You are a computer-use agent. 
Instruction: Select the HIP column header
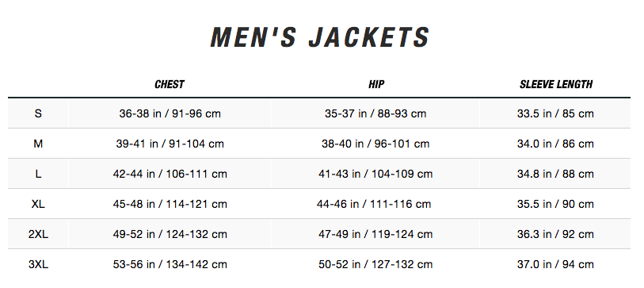pyautogui.click(x=376, y=84)
